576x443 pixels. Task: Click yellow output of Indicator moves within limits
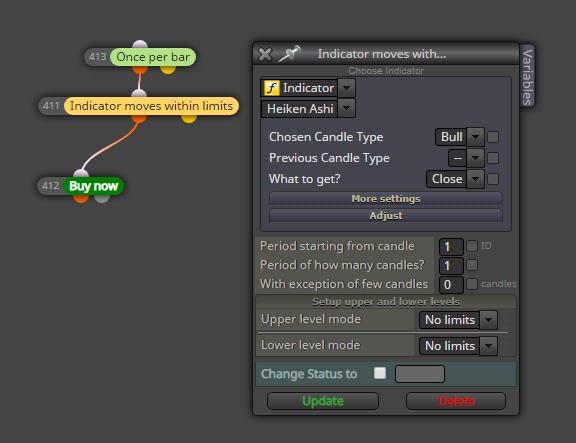click(x=189, y=118)
